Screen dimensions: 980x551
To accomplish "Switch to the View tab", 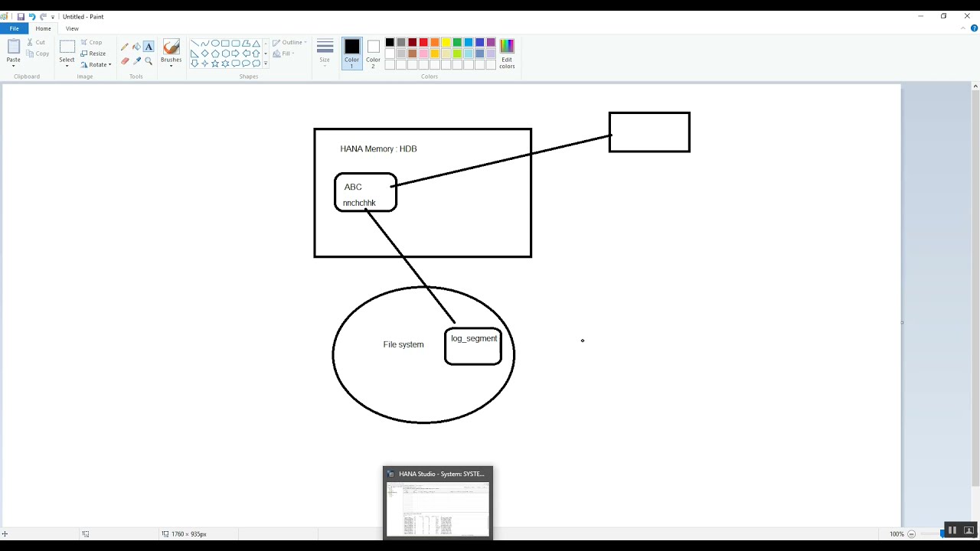I will pos(72,28).
